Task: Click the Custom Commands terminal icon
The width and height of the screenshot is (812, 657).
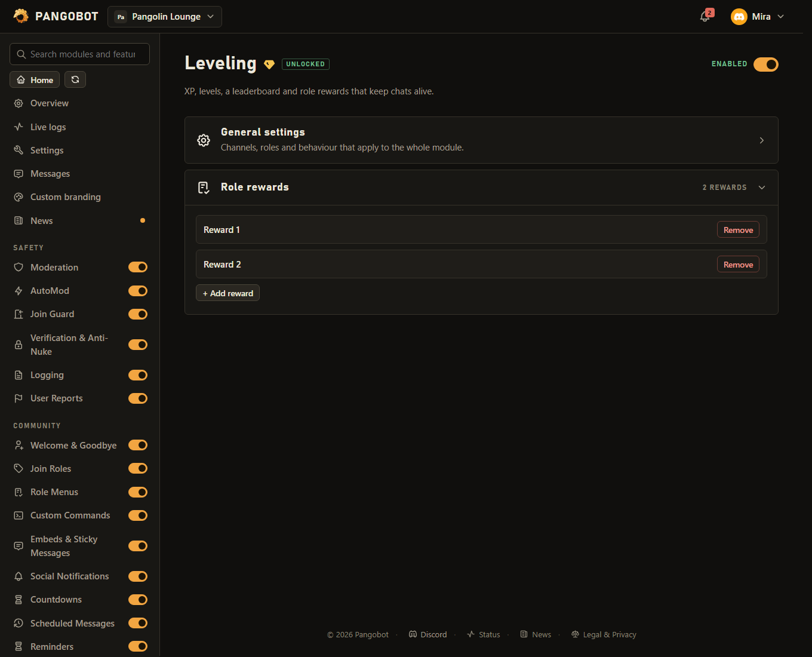Action: point(19,515)
